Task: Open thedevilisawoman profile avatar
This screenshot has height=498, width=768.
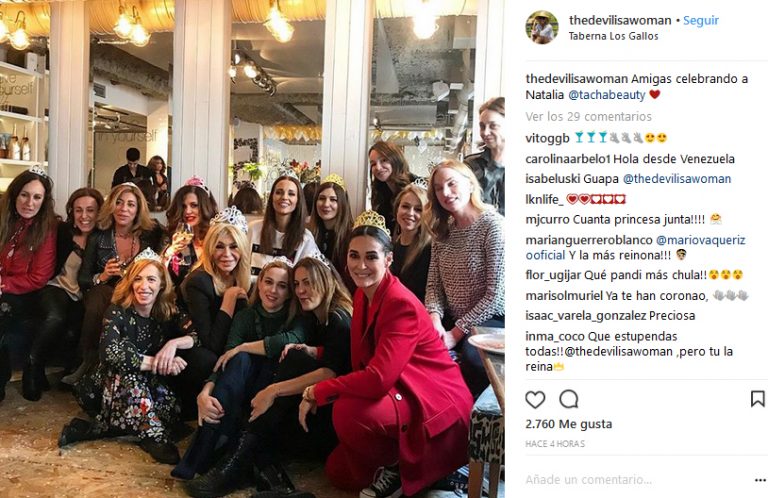Action: [542, 27]
